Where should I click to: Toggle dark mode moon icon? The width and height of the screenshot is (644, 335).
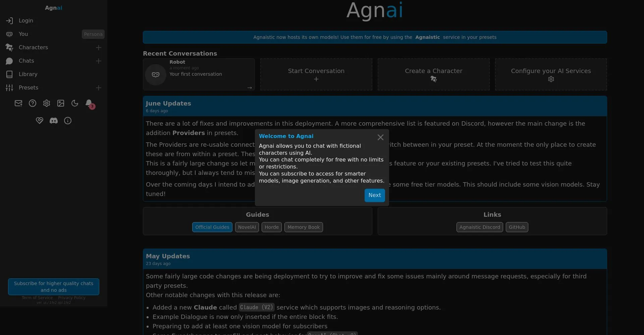(x=75, y=104)
